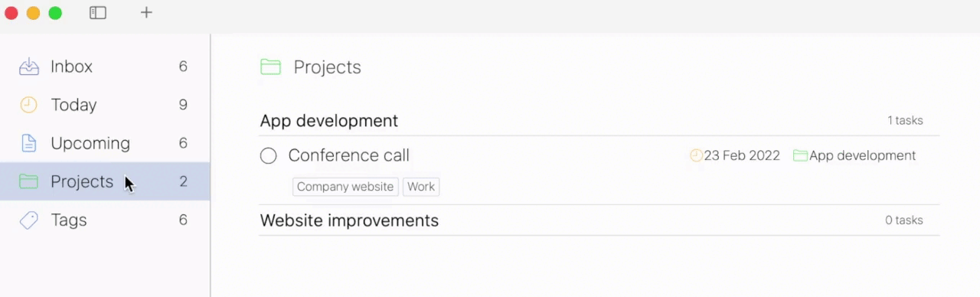Image resolution: width=980 pixels, height=297 pixels.
Task: Select the Work tag
Action: (x=421, y=187)
